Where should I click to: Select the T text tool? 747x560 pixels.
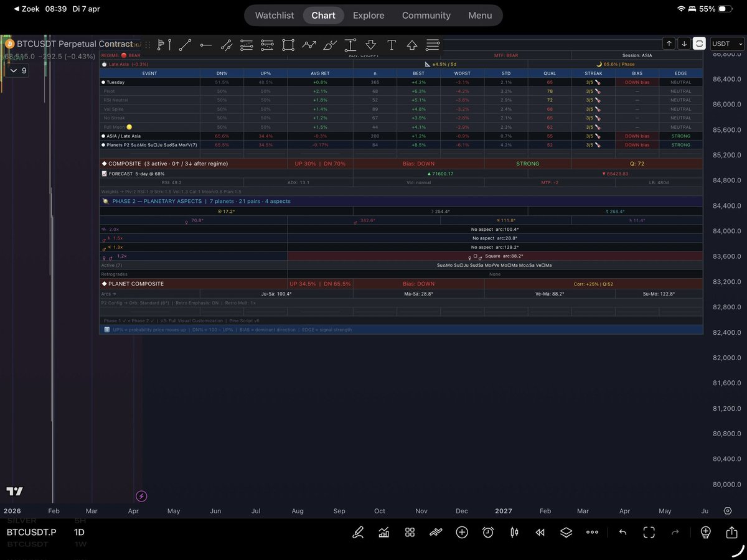tap(392, 45)
